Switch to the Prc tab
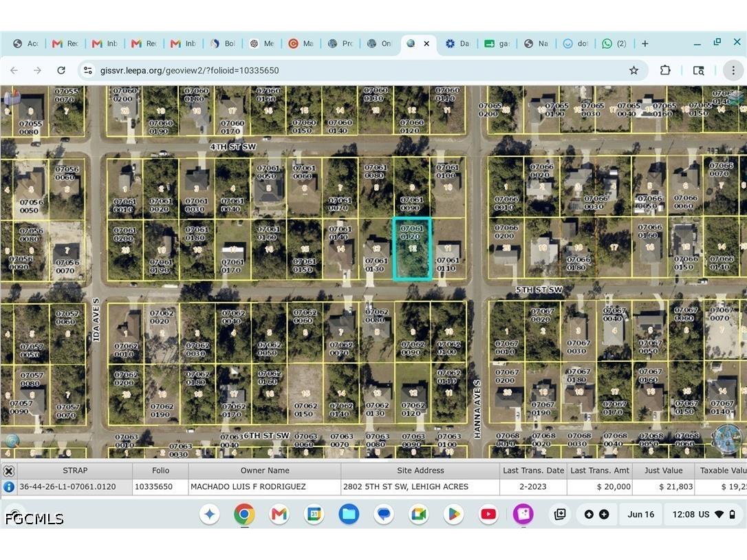Screen dimensions: 747x560 pyautogui.click(x=340, y=43)
